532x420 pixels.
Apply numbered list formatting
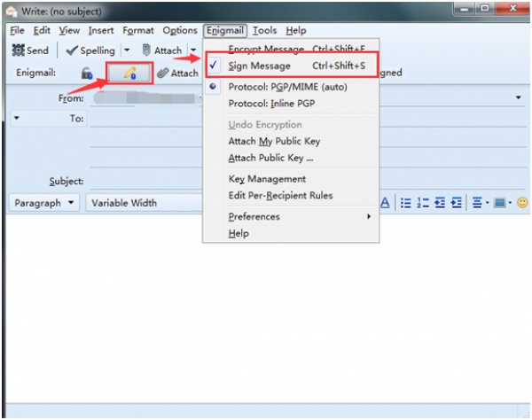[423, 203]
